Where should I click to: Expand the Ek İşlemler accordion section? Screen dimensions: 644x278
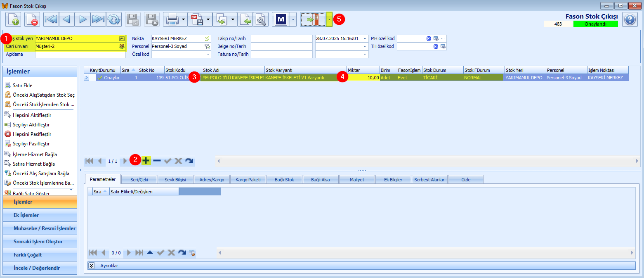point(40,215)
